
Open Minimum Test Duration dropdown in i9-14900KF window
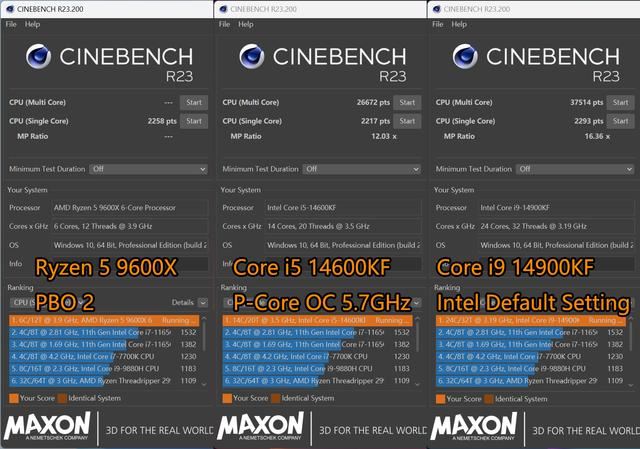pyautogui.click(x=574, y=169)
